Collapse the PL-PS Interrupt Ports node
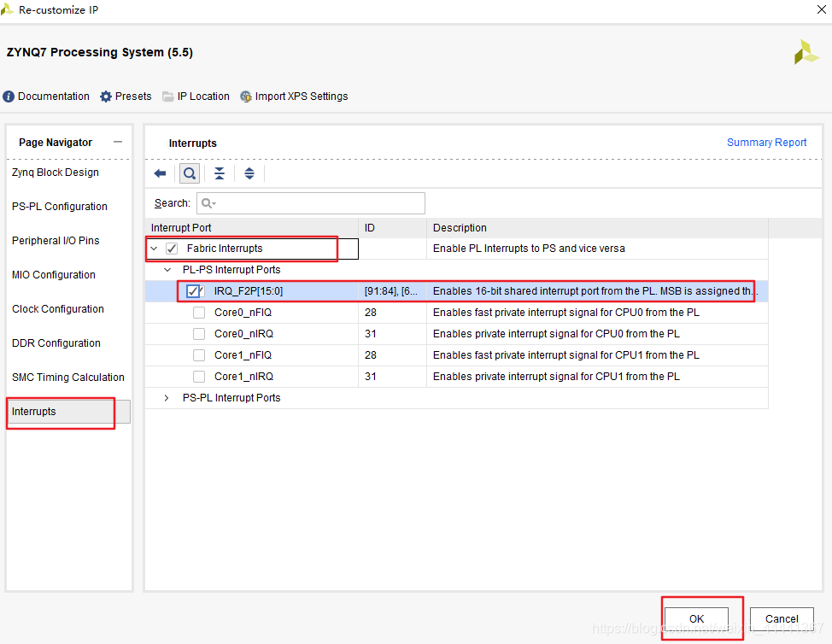This screenshot has height=644, width=832. tap(167, 270)
